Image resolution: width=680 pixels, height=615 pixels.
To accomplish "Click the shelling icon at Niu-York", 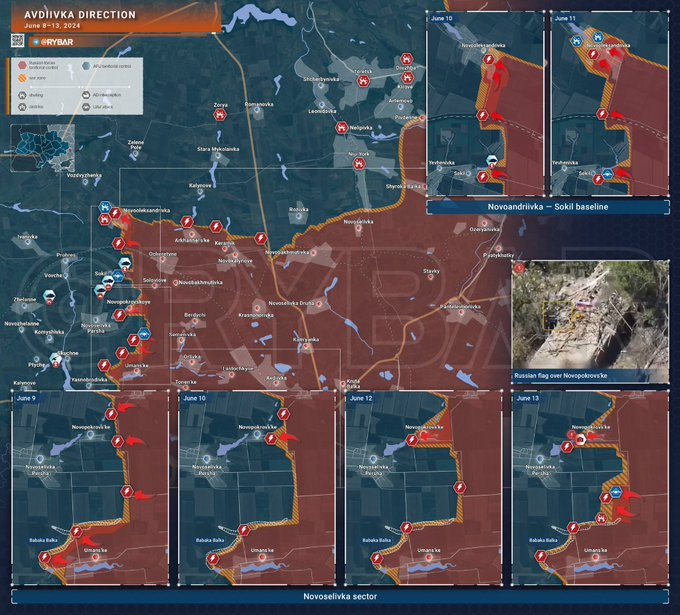I will (359, 166).
